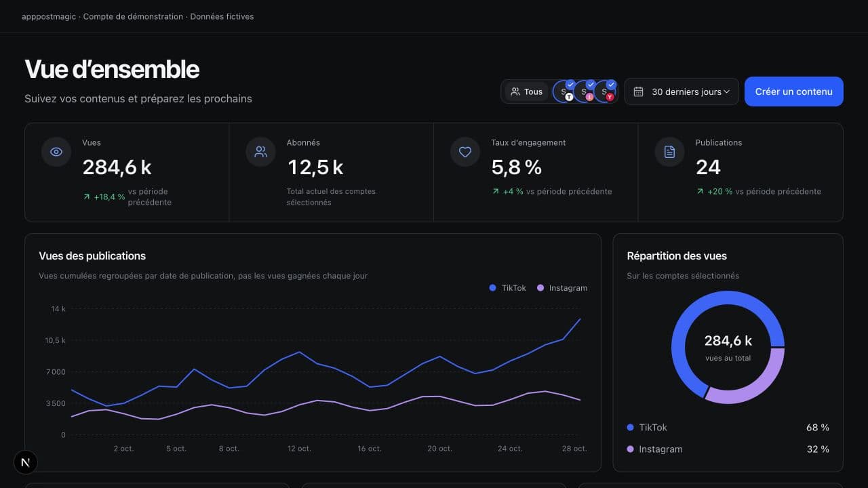868x488 pixels.
Task: Click the TikTok 68 % breakdown row
Action: pyautogui.click(x=728, y=428)
